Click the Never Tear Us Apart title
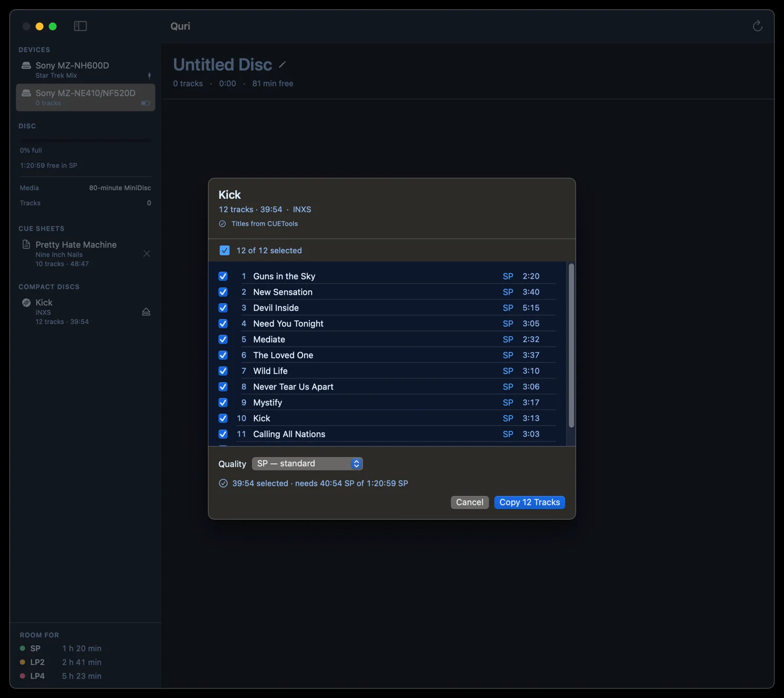784x698 pixels. pyautogui.click(x=293, y=387)
